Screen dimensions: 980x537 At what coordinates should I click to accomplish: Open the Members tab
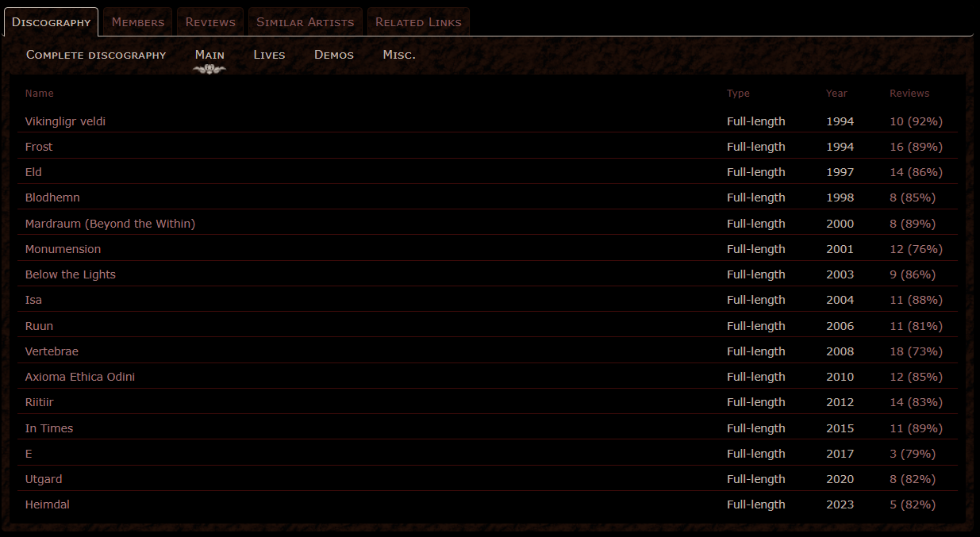pyautogui.click(x=138, y=22)
